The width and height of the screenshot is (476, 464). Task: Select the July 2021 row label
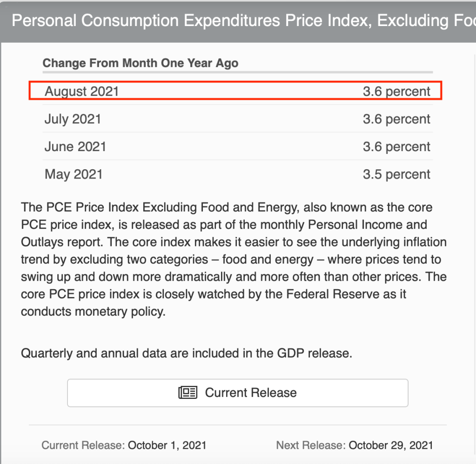(x=73, y=119)
